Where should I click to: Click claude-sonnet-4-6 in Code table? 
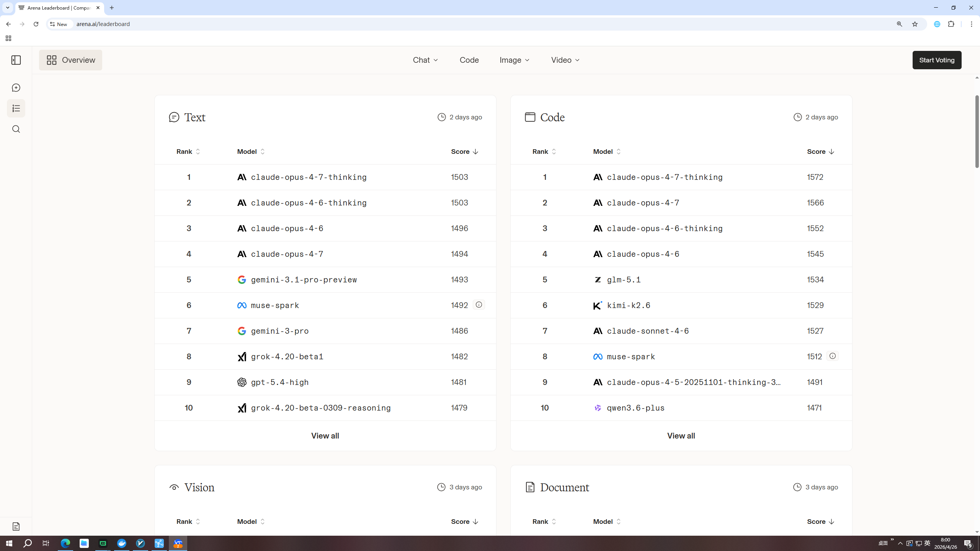[648, 331]
